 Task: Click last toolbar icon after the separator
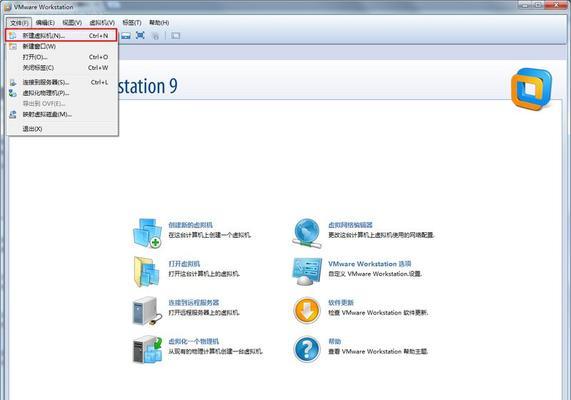tap(176, 36)
